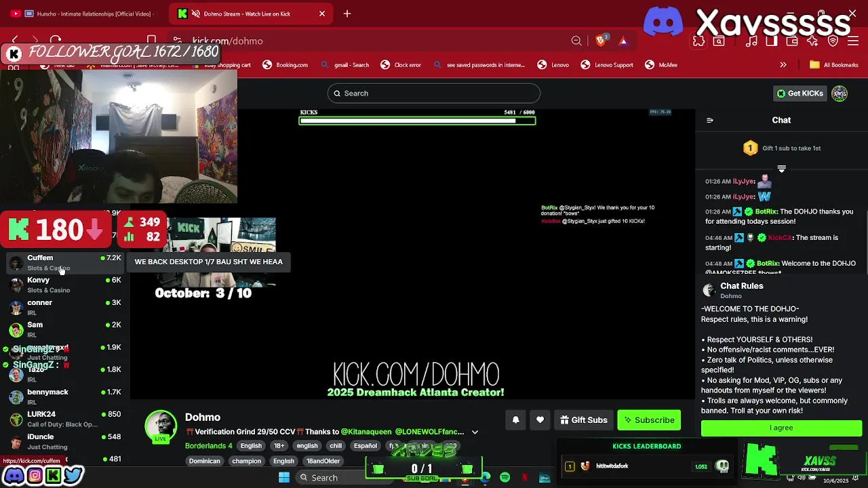Viewport: 868px width, 488px height.
Task: Click the Gift Subs button
Action: tap(583, 420)
